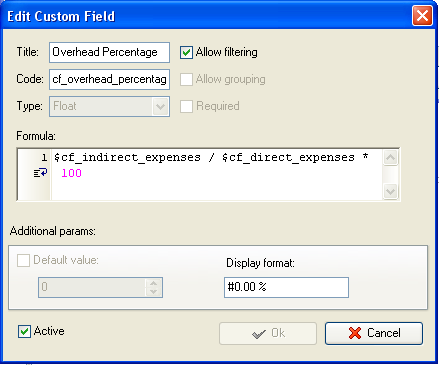Increase default value with up stepper

153,283
